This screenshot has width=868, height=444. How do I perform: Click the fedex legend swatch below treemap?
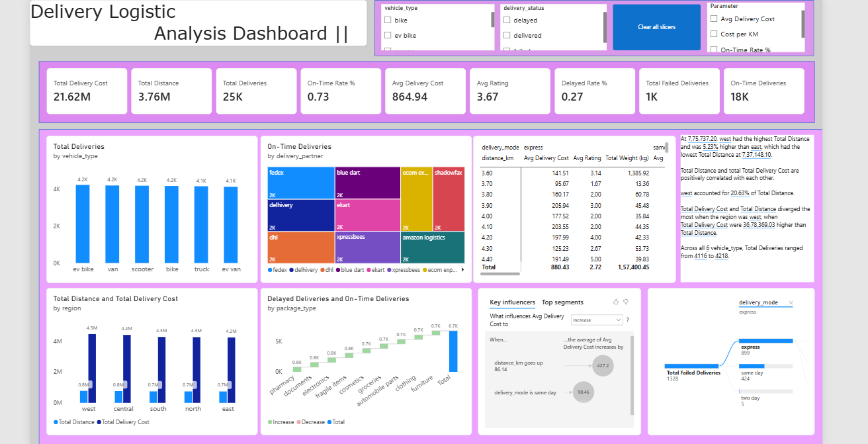point(270,269)
